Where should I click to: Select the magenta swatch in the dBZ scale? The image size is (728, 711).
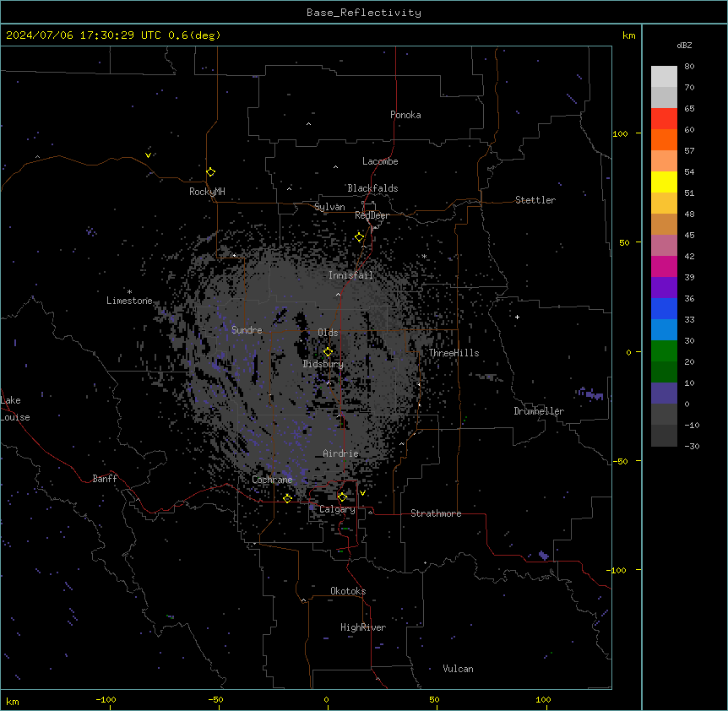tap(664, 266)
